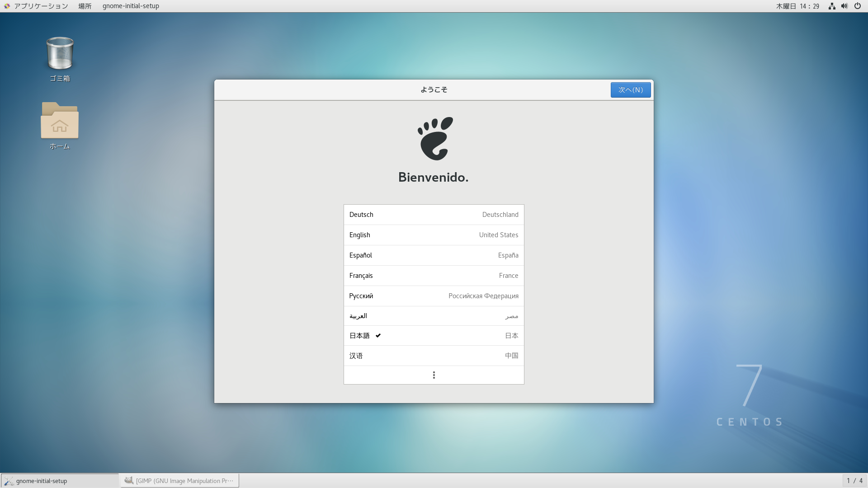This screenshot has width=868, height=488.
Task: Open the trash (ゴミ箱) desktop icon
Action: tap(60, 54)
